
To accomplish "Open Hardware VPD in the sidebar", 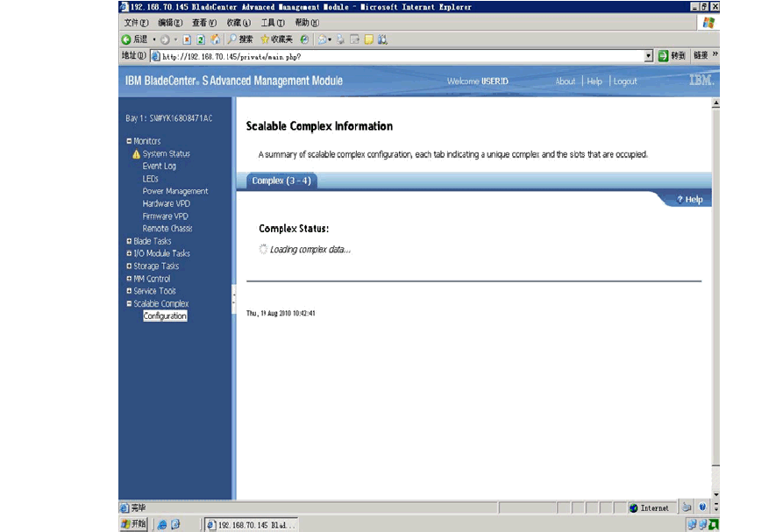I will pos(167,203).
